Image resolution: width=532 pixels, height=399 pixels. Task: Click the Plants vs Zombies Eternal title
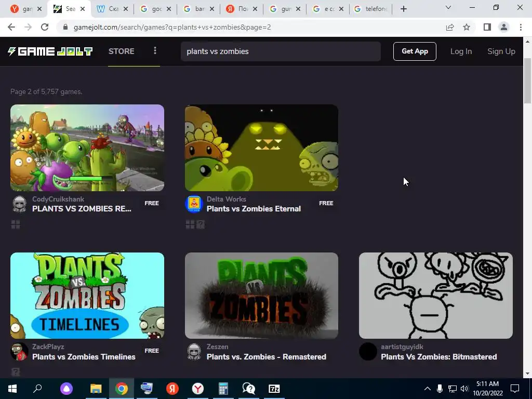(254, 209)
